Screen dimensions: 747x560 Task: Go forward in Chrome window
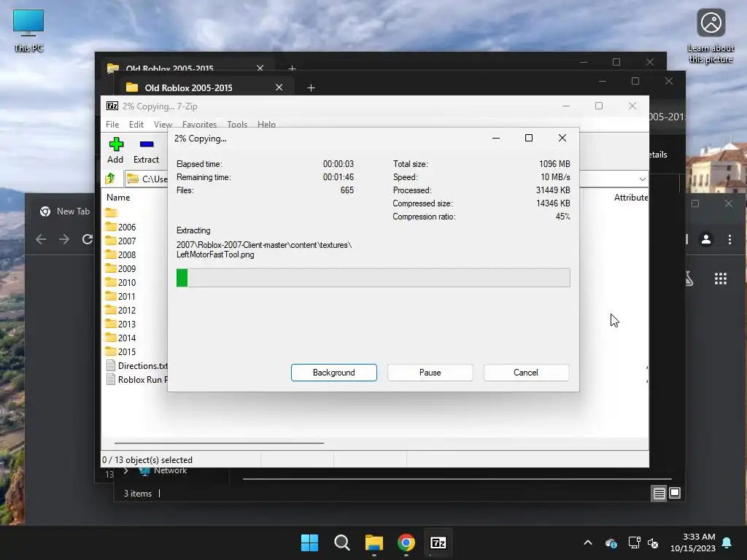pyautogui.click(x=64, y=239)
